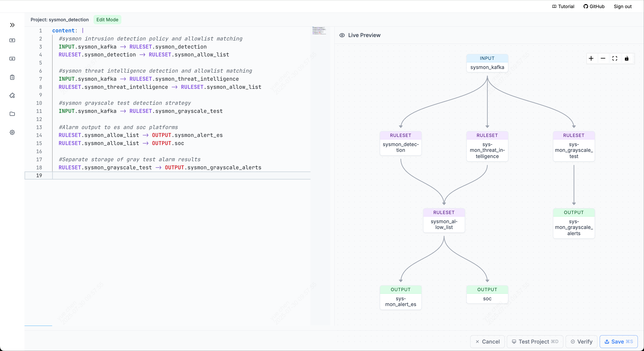Viewport: 644px width, 351px height.
Task: Open the input (upload) sidebar icon
Action: (x=12, y=40)
